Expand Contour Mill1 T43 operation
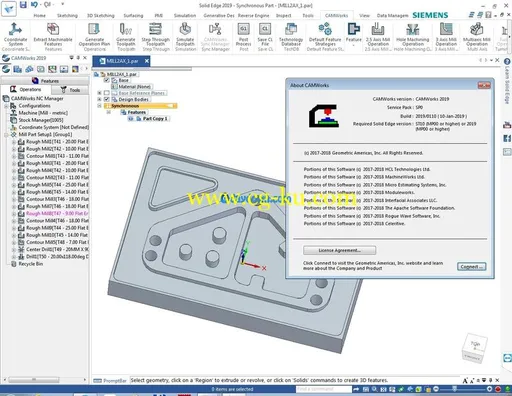This screenshot has width=512, height=396. tap(14, 156)
